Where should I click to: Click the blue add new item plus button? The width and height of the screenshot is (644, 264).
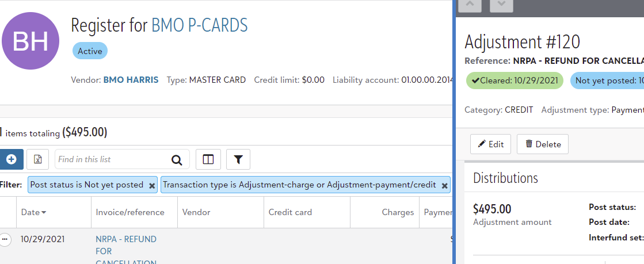11,159
